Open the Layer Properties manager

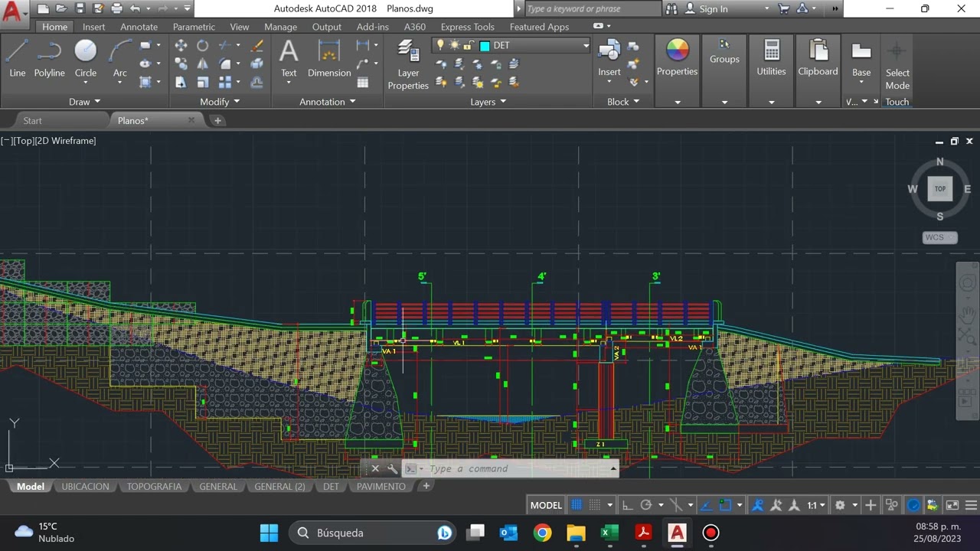(x=408, y=64)
